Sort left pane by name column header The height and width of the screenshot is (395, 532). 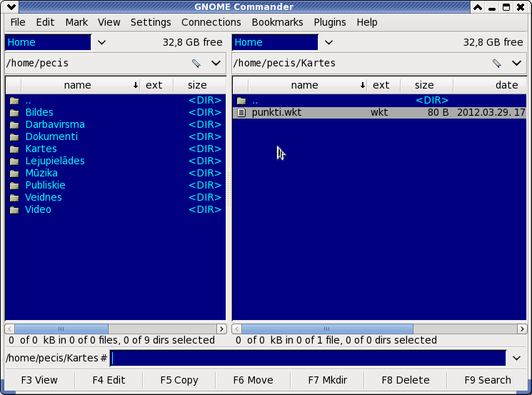(x=81, y=85)
